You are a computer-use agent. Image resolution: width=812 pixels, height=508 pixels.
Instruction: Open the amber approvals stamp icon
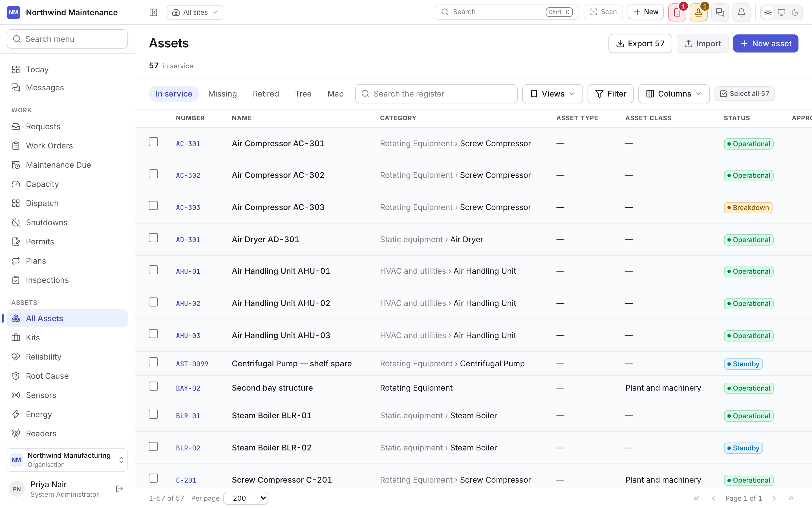699,12
